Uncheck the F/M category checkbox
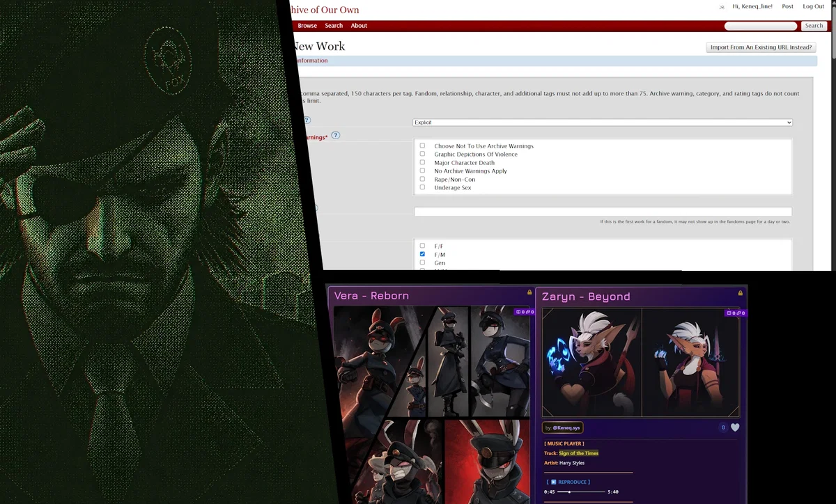836x504 pixels. coord(422,254)
